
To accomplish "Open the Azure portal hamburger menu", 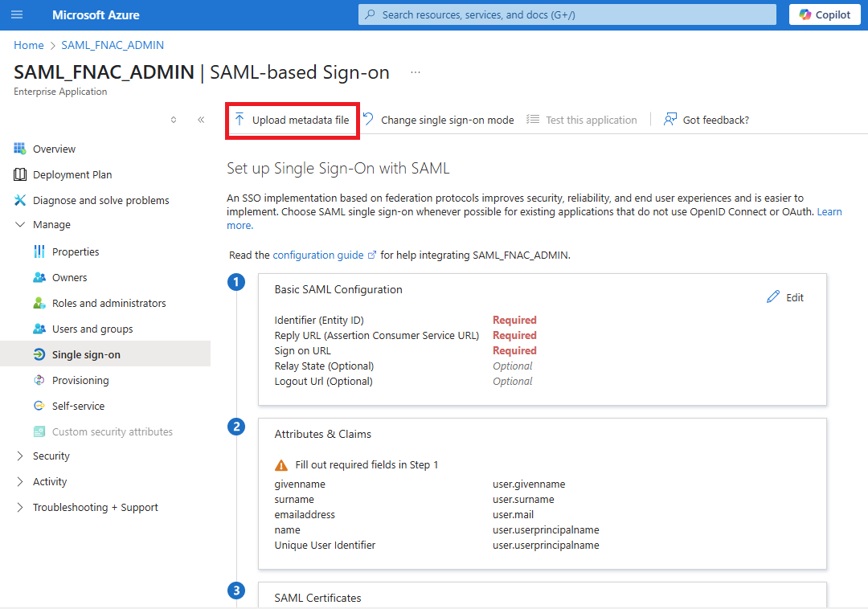I will coord(17,14).
